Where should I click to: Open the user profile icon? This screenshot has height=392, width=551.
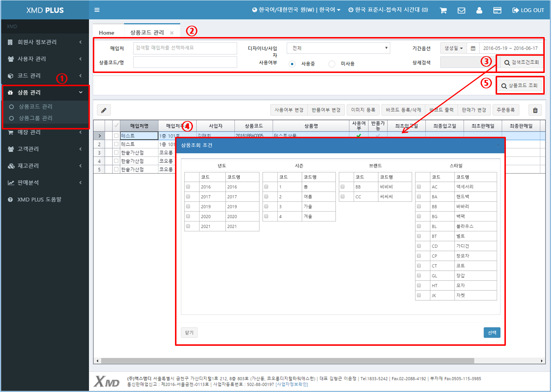(479, 10)
